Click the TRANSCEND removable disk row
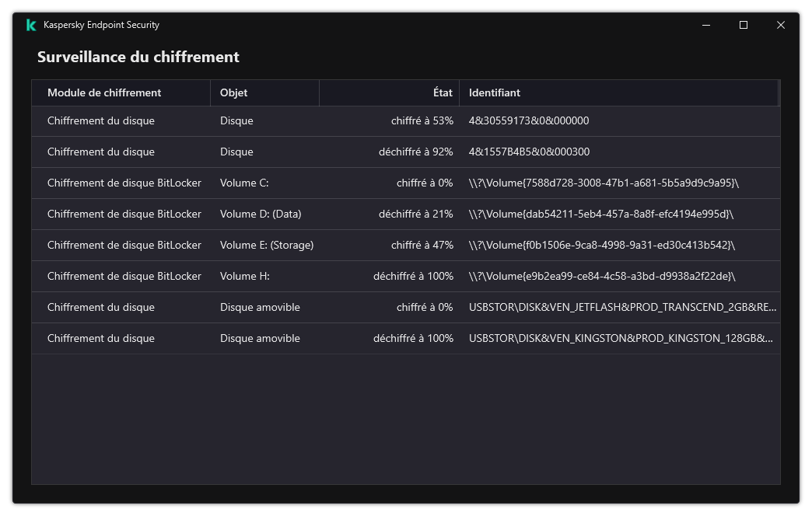The height and width of the screenshot is (516, 812). (311, 307)
